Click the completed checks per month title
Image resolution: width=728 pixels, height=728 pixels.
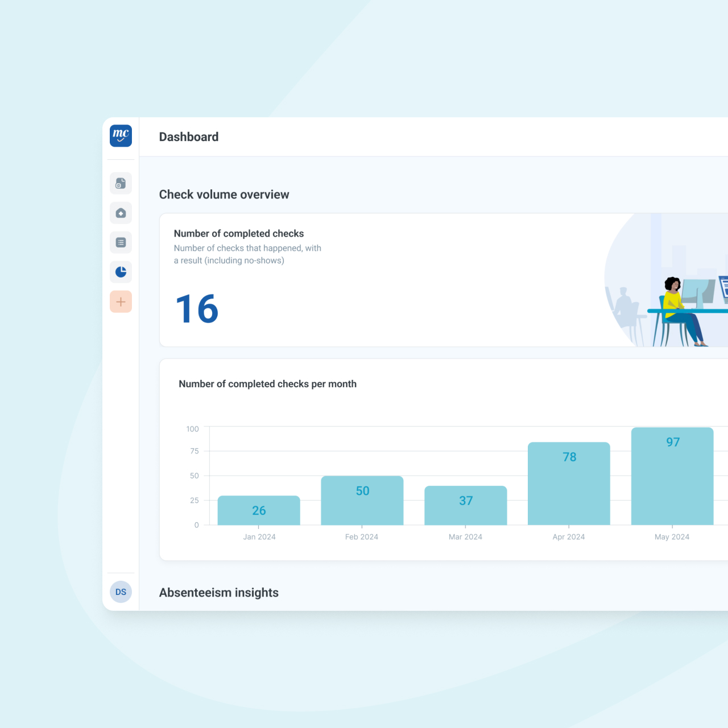pyautogui.click(x=268, y=384)
